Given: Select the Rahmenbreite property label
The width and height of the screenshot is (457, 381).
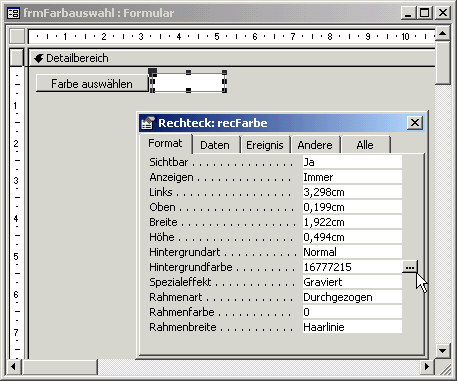Looking at the screenshot, I should point(183,327).
